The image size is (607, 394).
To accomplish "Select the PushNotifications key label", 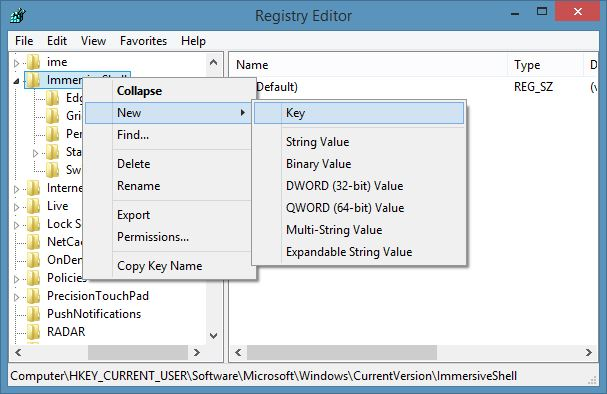I will pyautogui.click(x=94, y=314).
